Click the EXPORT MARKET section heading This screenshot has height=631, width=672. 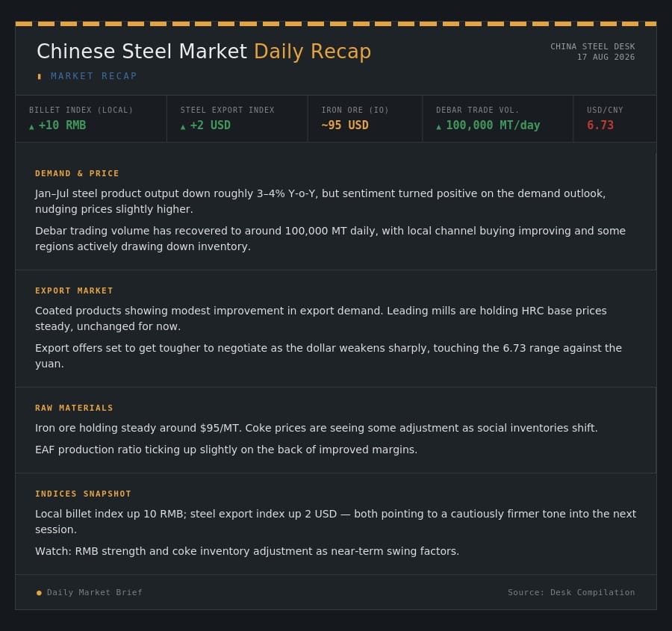pos(74,290)
